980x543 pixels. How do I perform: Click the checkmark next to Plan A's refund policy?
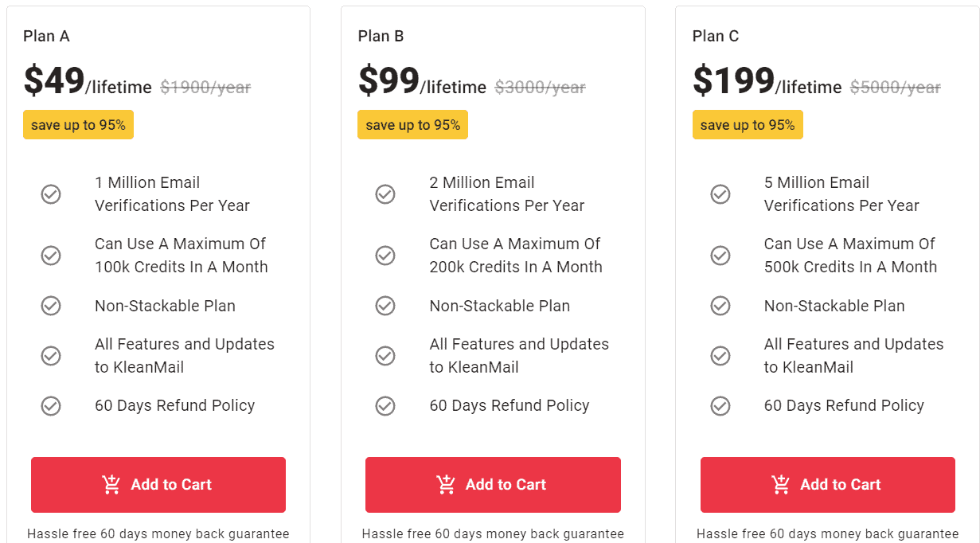point(51,405)
